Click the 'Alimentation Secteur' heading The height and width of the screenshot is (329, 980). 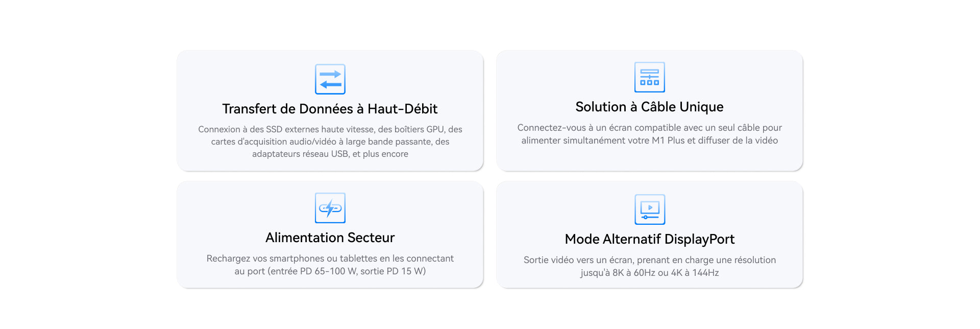click(330, 238)
